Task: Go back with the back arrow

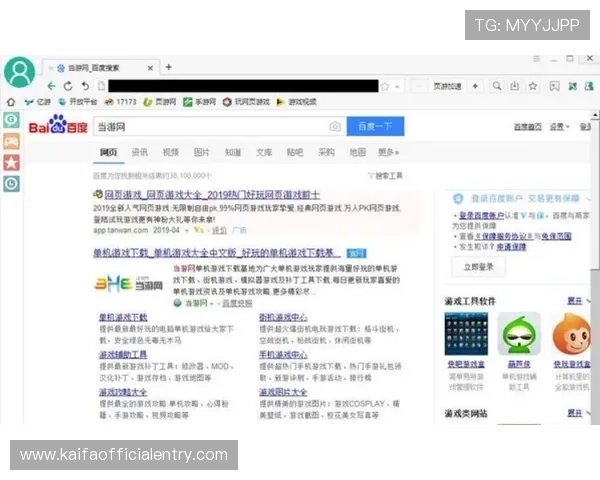Action: click(x=51, y=86)
